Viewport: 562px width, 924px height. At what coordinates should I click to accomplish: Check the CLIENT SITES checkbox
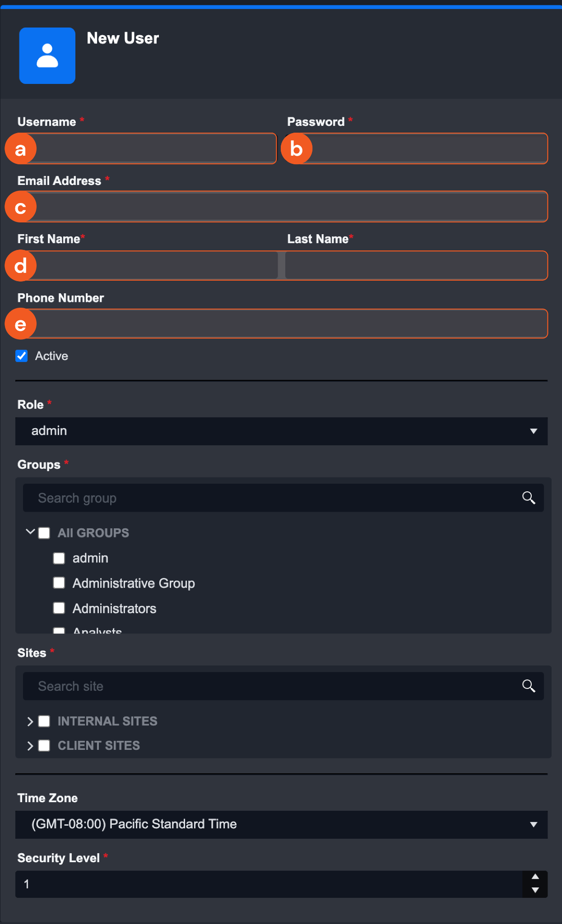click(x=44, y=746)
